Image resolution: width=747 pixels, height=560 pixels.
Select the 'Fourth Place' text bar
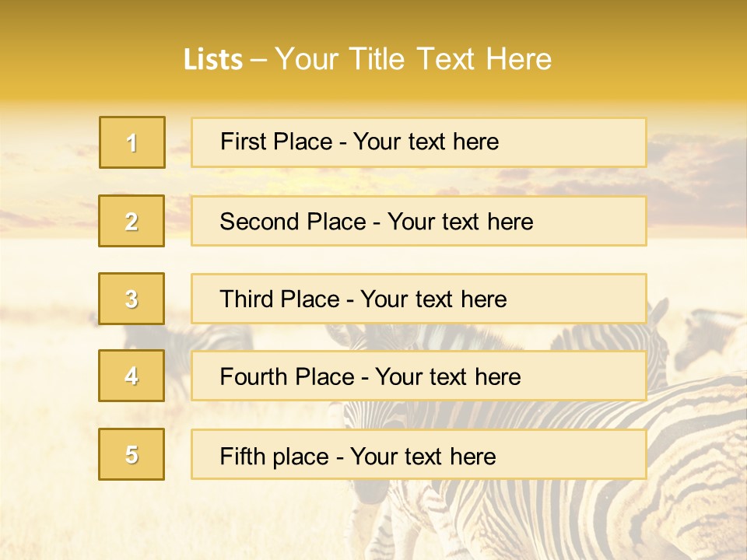click(x=419, y=376)
